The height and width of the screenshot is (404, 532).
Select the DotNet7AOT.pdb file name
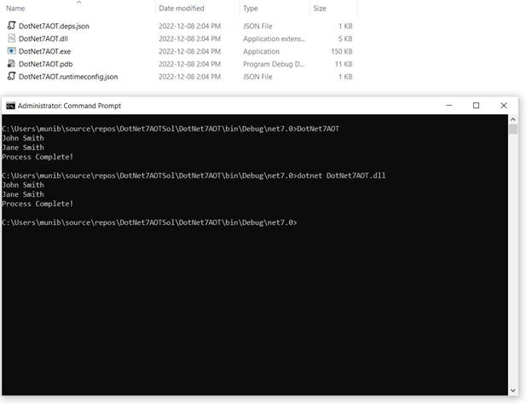(x=46, y=64)
